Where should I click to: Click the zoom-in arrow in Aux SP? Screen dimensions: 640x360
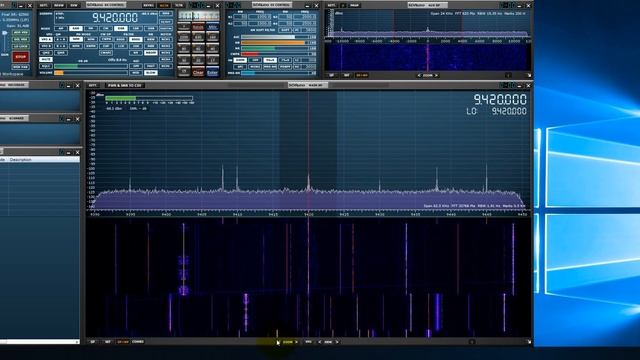[x=436, y=75]
